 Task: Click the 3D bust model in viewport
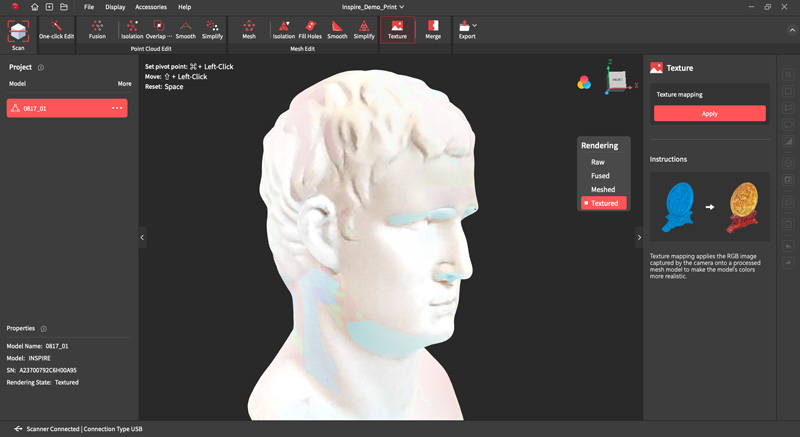click(x=365, y=245)
